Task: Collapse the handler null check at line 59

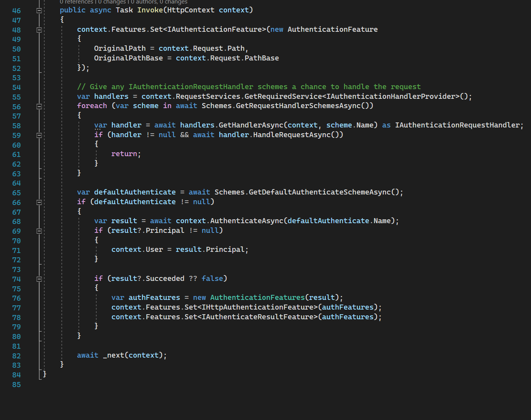Action: tap(39, 135)
